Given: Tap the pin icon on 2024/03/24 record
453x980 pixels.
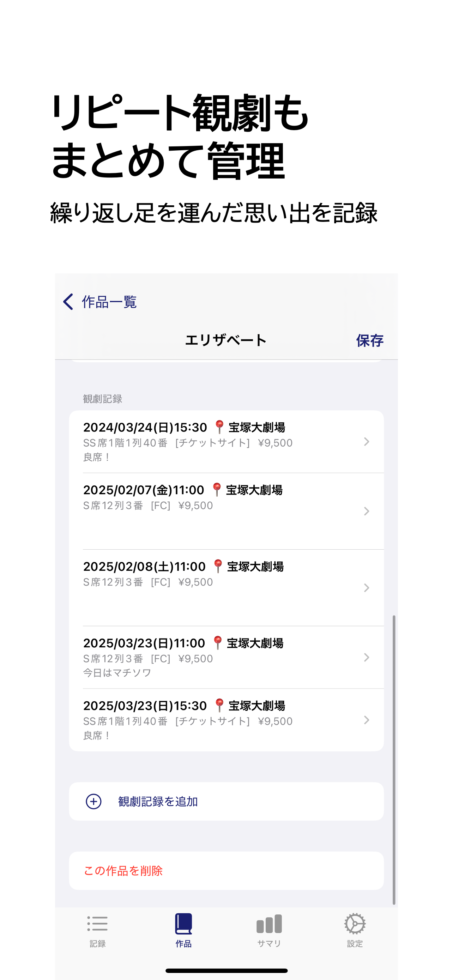Looking at the screenshot, I should (x=219, y=427).
